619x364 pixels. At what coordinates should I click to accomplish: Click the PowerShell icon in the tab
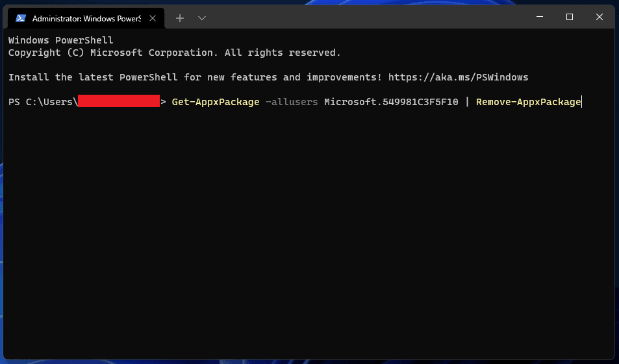coord(21,18)
